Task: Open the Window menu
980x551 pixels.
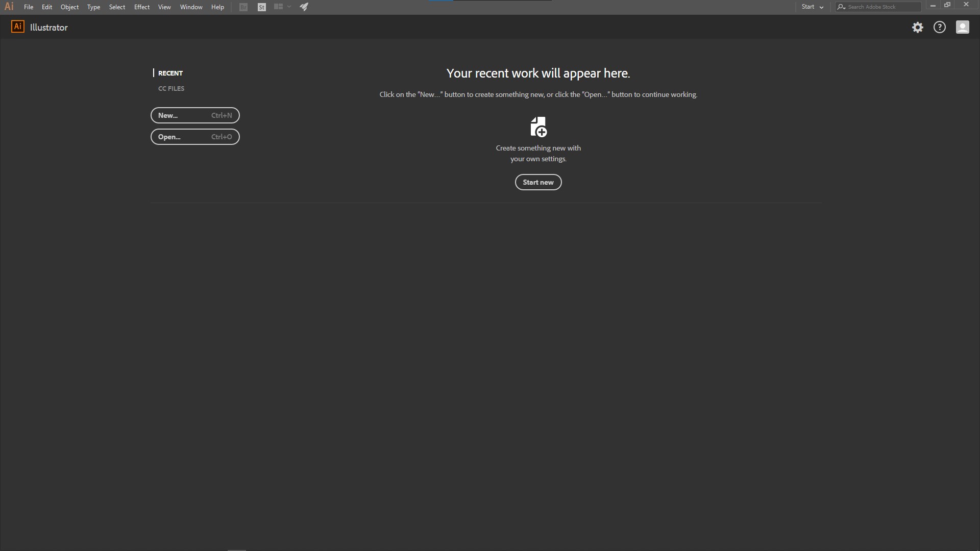Action: (191, 7)
